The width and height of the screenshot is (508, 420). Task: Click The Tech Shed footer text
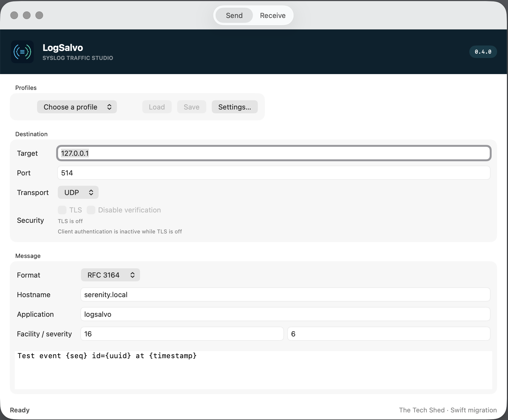448,410
